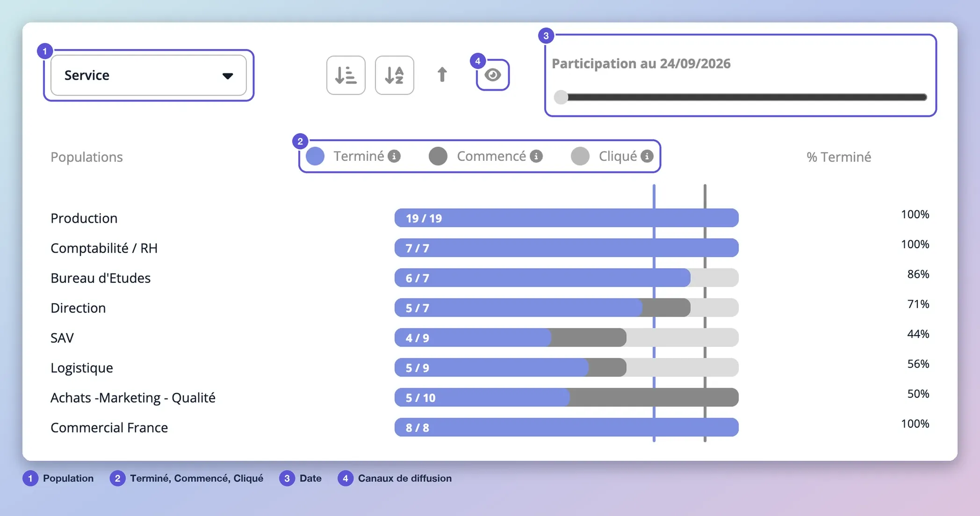Select the Bureau d'Etudes label
Viewport: 980px width, 516px height.
(101, 278)
